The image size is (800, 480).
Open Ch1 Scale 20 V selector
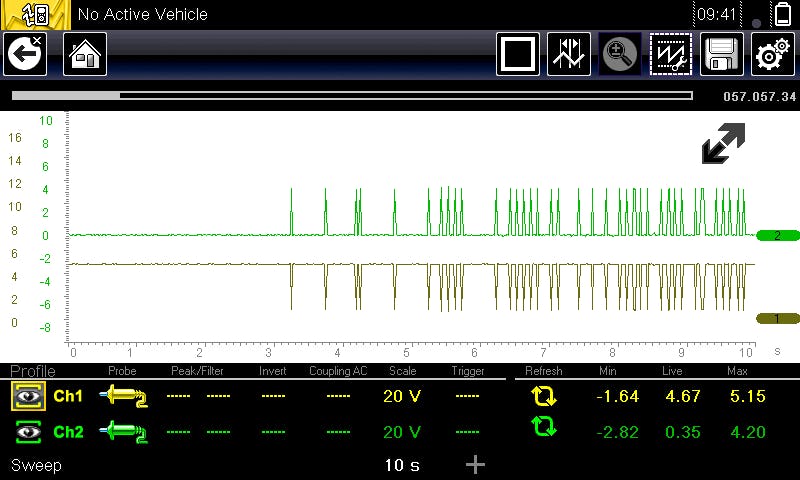404,397
